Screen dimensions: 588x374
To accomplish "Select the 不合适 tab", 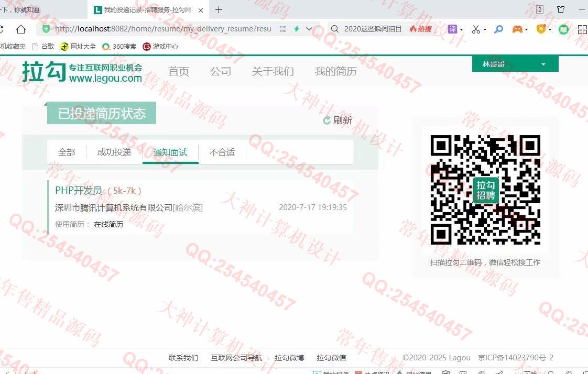I will (222, 152).
